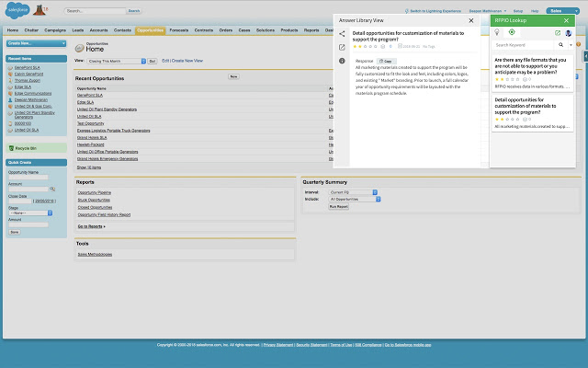Viewport: 588px width, 368px height.
Task: Close the Answer Library View panel
Action: [x=471, y=19]
